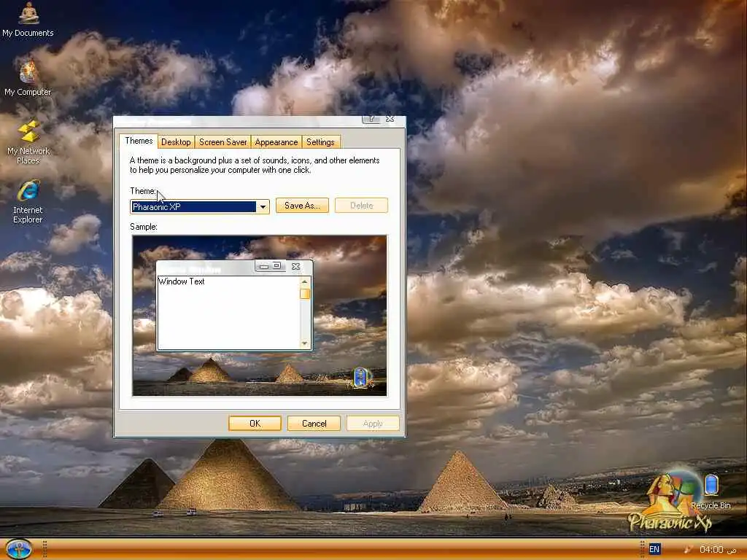Click the Apply button
Screen dimensions: 747x560
pos(373,424)
